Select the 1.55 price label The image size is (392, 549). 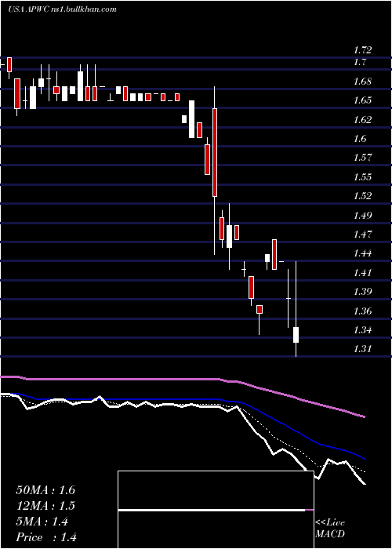click(362, 176)
